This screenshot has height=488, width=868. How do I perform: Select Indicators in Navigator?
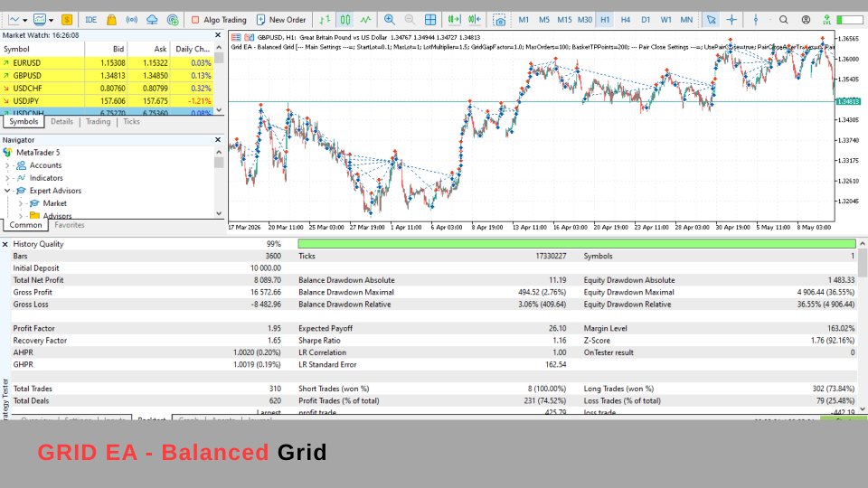coord(46,178)
